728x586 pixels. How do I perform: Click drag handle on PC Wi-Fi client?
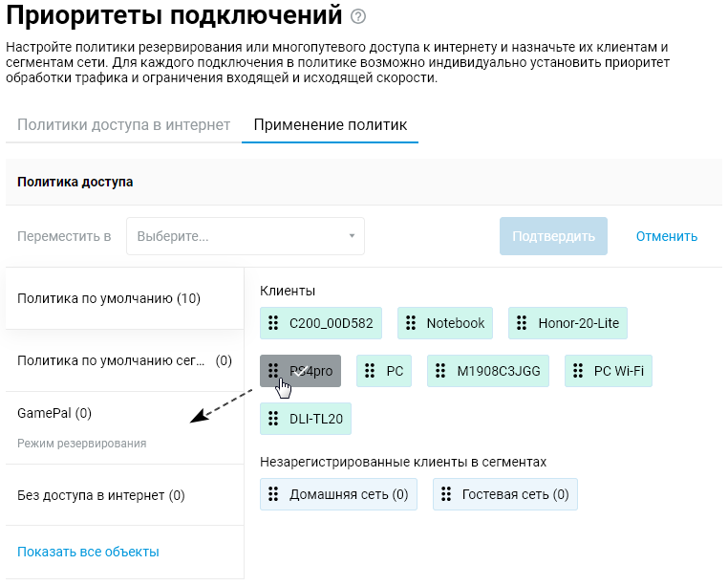579,371
